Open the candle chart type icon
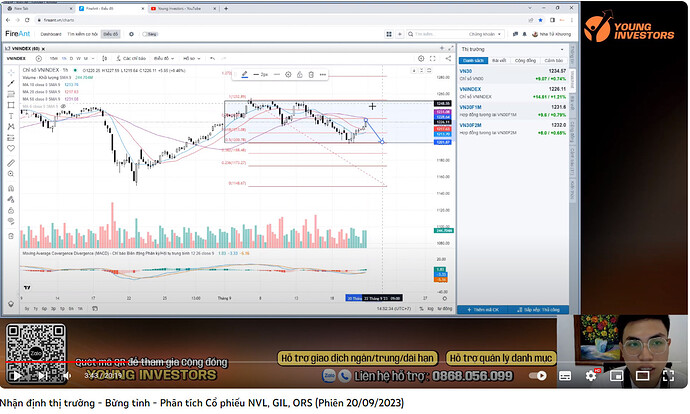 click(x=104, y=58)
